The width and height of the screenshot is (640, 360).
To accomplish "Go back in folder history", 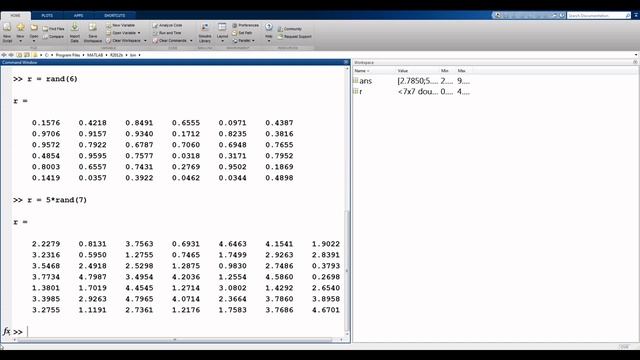I will tap(4, 55).
